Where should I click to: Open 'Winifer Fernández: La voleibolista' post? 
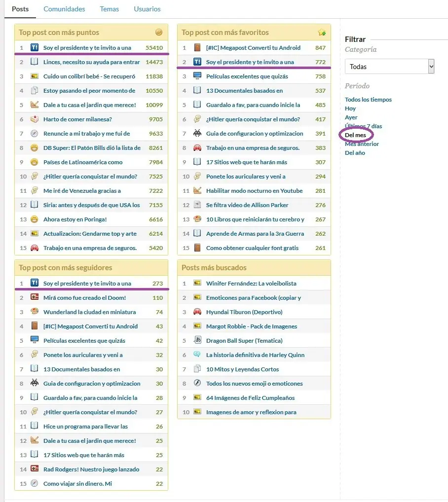click(251, 284)
